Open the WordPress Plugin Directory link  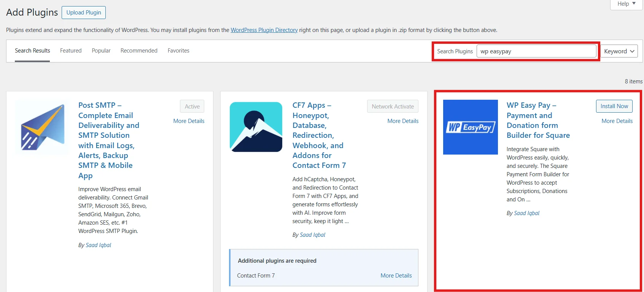click(264, 30)
